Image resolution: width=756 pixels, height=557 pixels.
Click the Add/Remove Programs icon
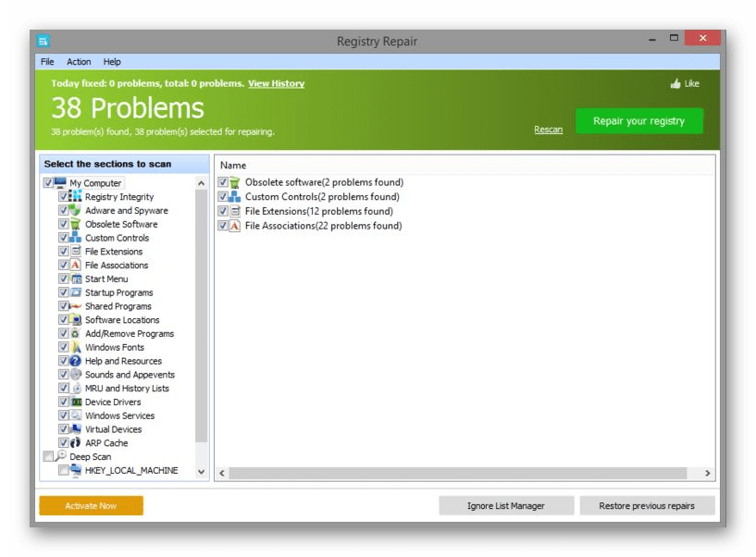tap(76, 333)
